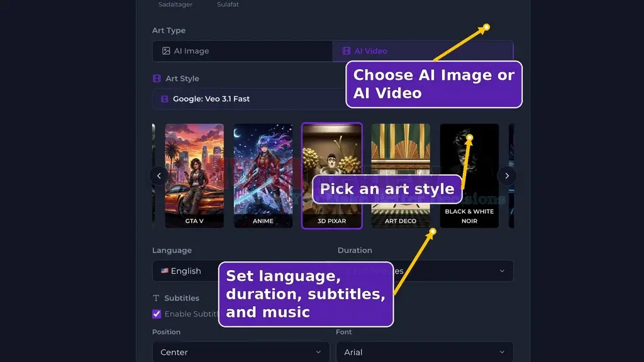The image size is (644, 362).
Task: Click the film icon in AI Video tab
Action: click(x=347, y=51)
